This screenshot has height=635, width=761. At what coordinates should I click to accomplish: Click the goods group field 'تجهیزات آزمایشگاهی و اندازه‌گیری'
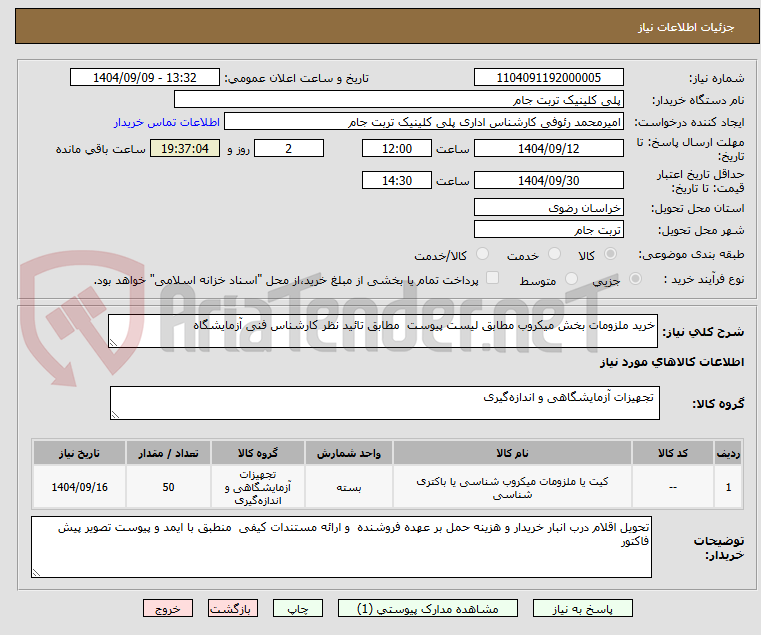pos(384,403)
